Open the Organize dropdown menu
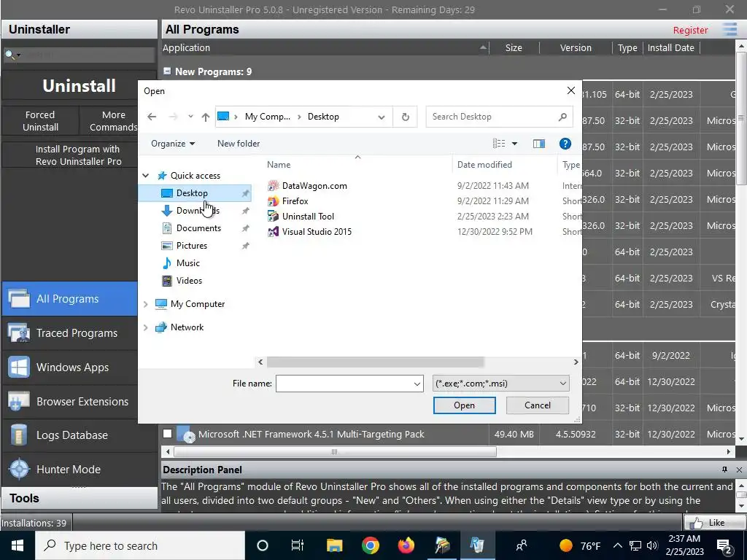 coord(172,144)
